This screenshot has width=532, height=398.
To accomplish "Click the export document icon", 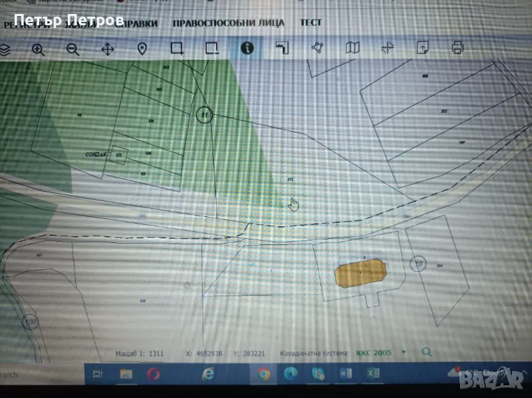I will point(422,47).
